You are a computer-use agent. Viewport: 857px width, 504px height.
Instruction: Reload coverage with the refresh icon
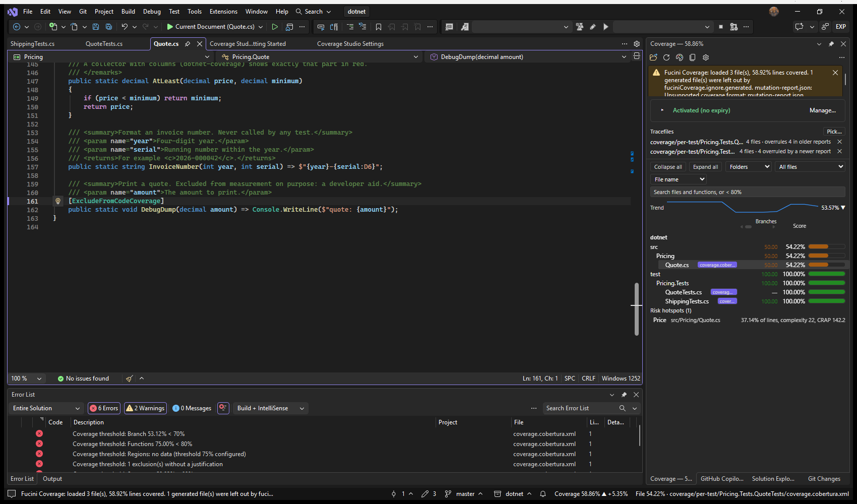pos(666,57)
